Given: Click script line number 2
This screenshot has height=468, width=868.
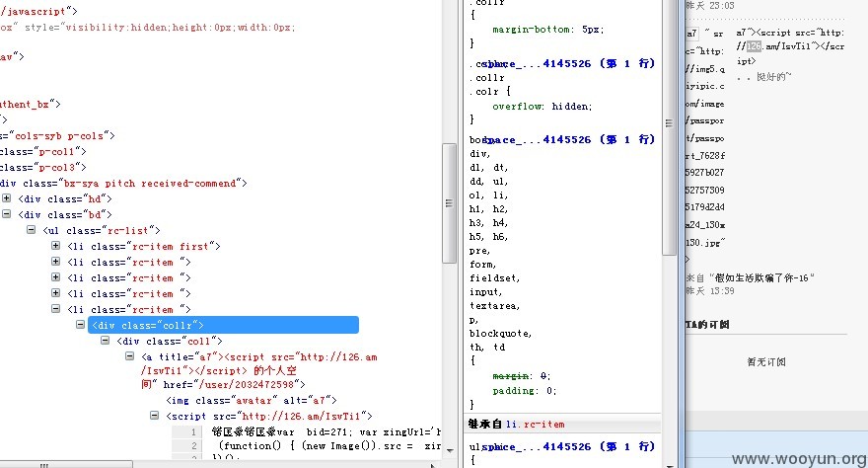Looking at the screenshot, I should (193, 446).
